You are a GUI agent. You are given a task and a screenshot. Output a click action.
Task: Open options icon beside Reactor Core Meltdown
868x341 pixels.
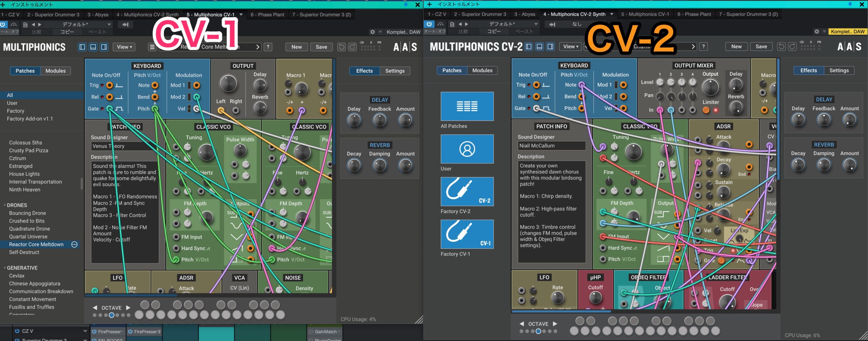coord(75,244)
